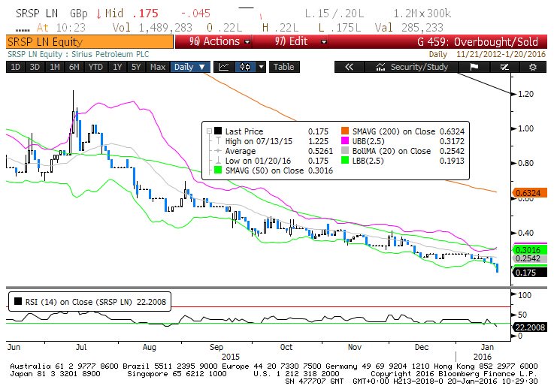Screen dimensions: 560x392
Task: Click the RSI (14) black legend swatch
Action: [x=18, y=301]
